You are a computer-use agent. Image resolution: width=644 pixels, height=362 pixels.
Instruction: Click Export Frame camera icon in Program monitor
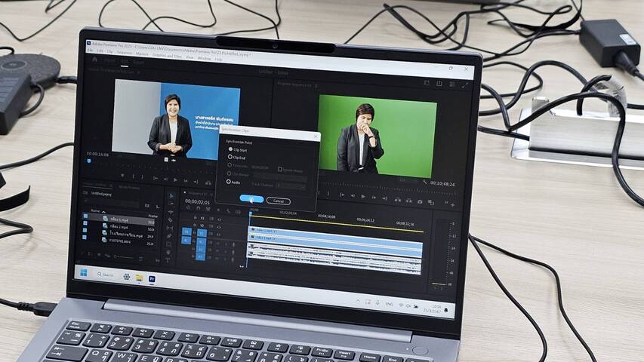click(420, 201)
